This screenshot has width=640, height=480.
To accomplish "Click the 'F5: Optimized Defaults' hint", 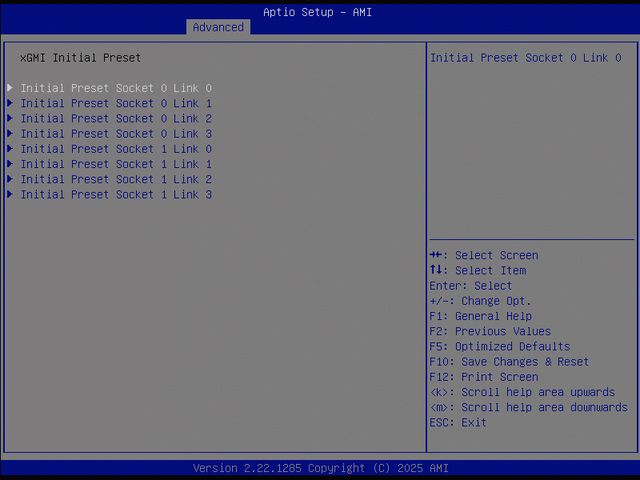I will [500, 347].
